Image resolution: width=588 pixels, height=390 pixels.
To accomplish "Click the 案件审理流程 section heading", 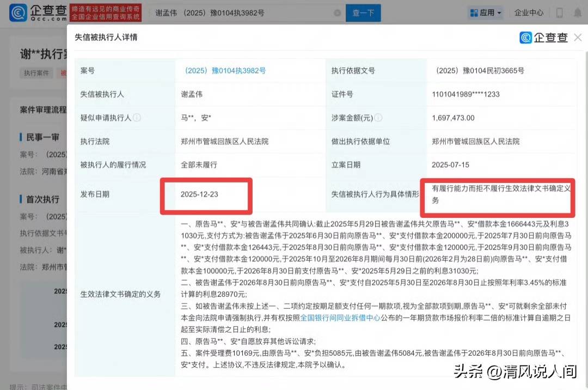I will coord(42,110).
